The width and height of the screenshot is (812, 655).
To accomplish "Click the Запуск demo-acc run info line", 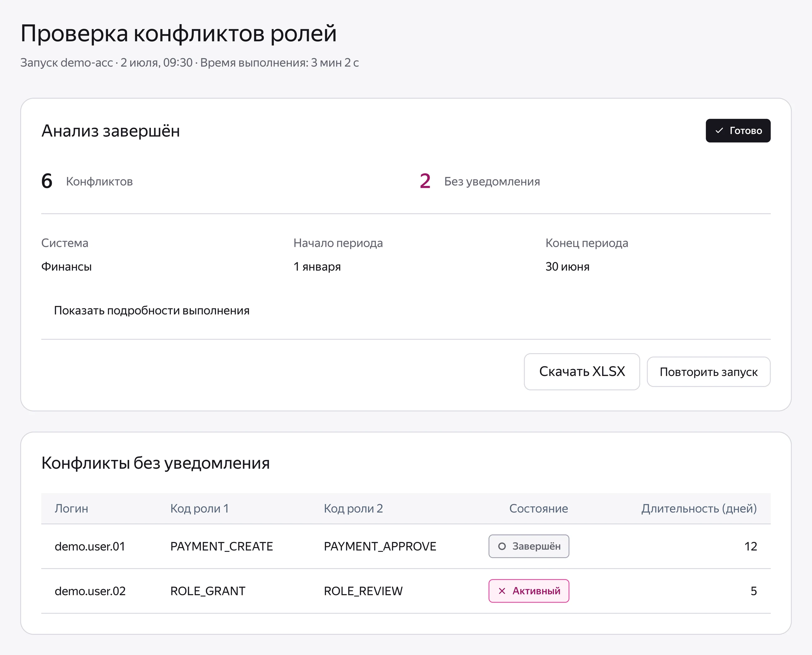I will tap(189, 62).
